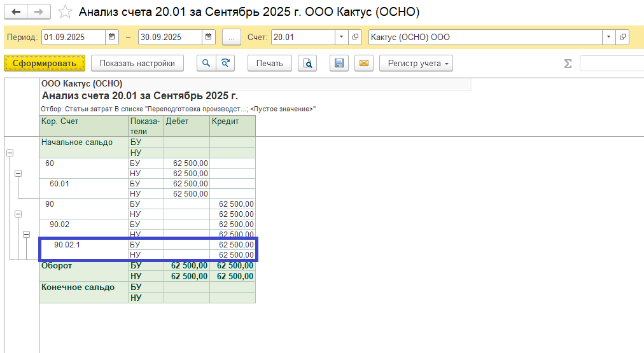
Task: Click Показать настройки button
Action: [137, 63]
